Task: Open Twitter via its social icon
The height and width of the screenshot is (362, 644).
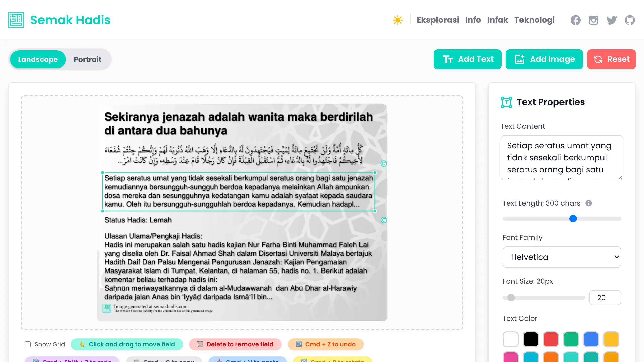Action: (x=612, y=20)
